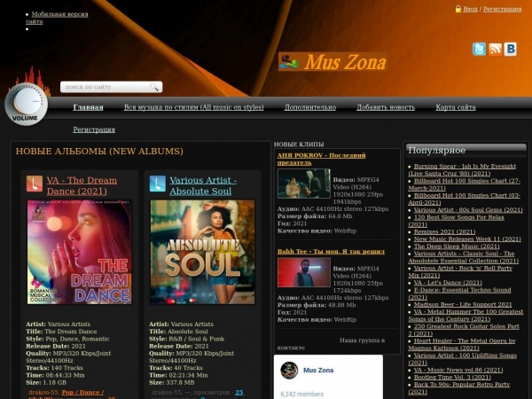The image size is (532, 399).
Task: Click the АНЯ POKROV video thumbnail
Action: click(x=303, y=184)
